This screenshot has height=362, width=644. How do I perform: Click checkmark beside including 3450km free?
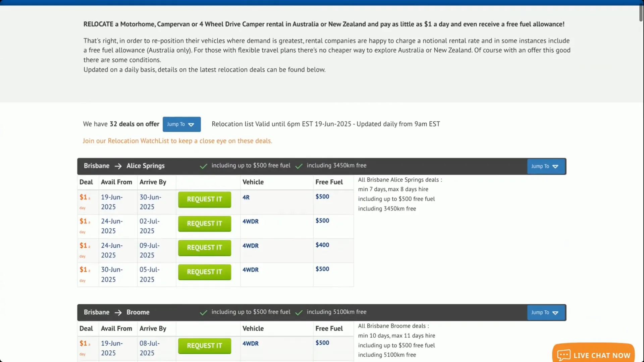(299, 166)
